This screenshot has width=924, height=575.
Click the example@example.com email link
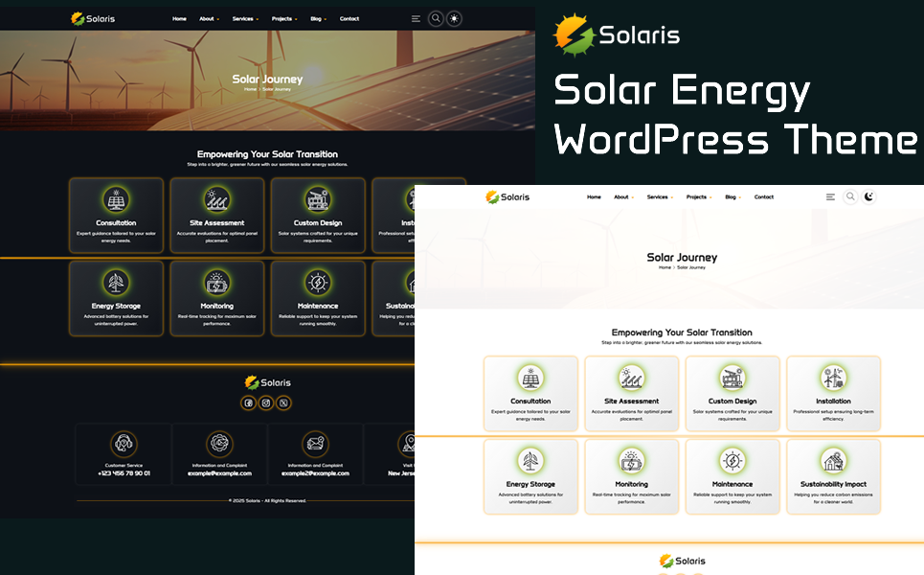click(x=219, y=473)
